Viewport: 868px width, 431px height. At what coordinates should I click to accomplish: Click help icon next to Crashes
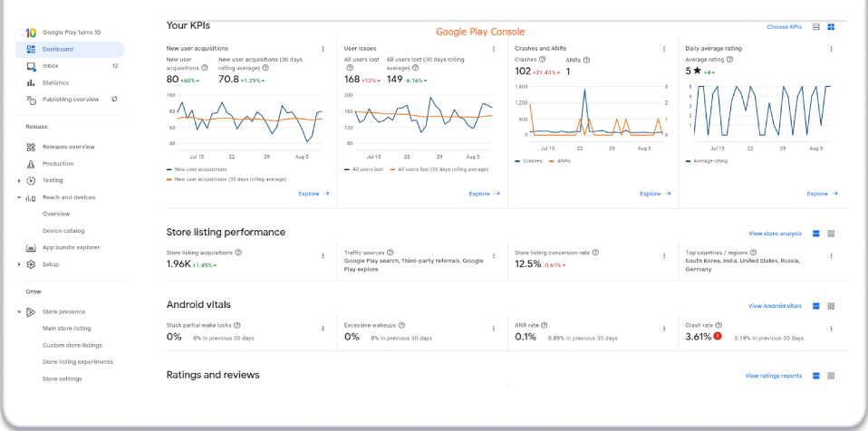pyautogui.click(x=542, y=59)
